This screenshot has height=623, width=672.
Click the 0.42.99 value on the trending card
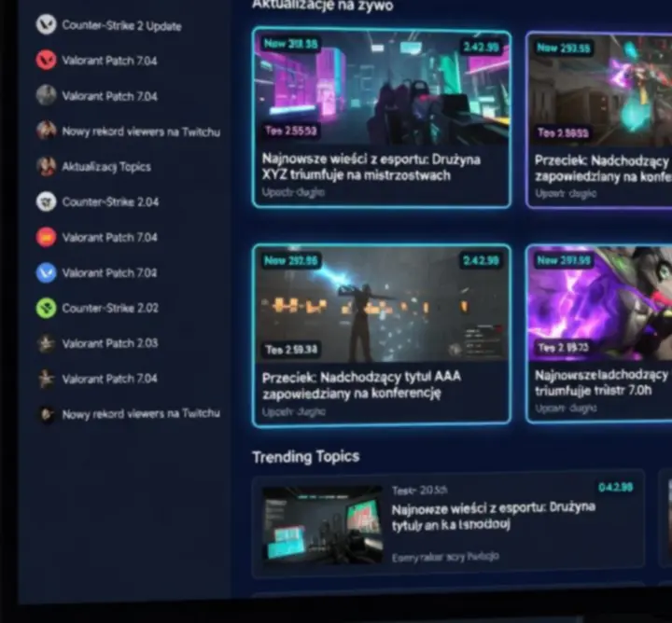(616, 487)
